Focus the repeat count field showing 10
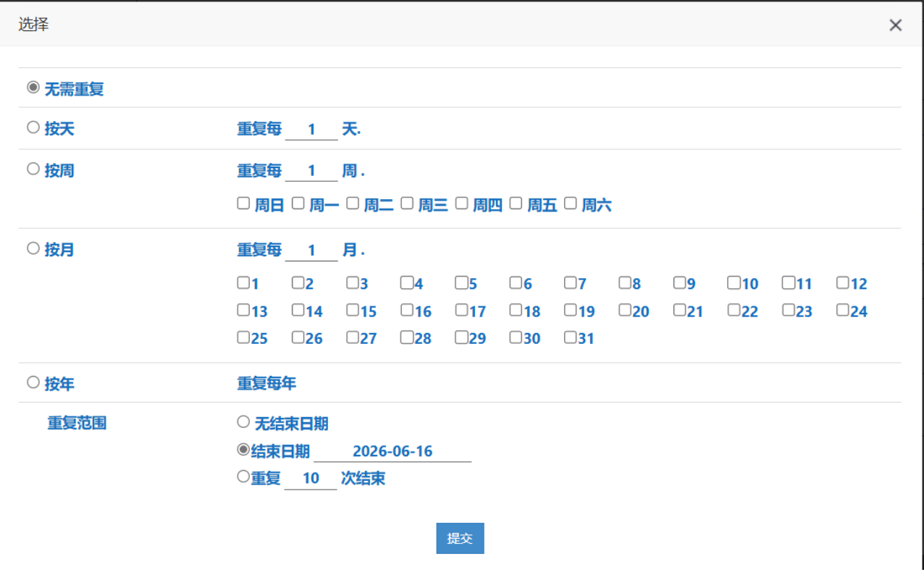The image size is (924, 588). [x=311, y=479]
